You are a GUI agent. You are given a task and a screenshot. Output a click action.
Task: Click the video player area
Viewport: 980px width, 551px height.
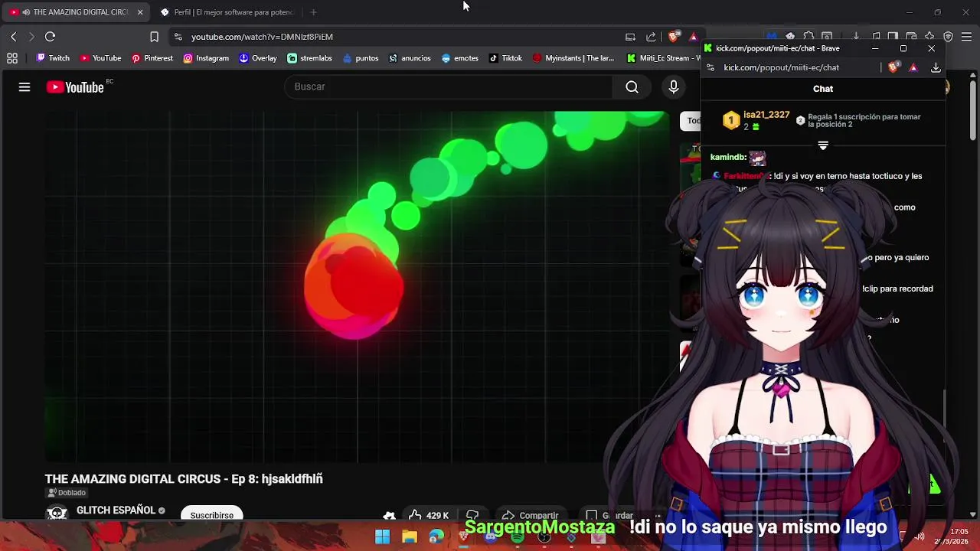(x=357, y=287)
